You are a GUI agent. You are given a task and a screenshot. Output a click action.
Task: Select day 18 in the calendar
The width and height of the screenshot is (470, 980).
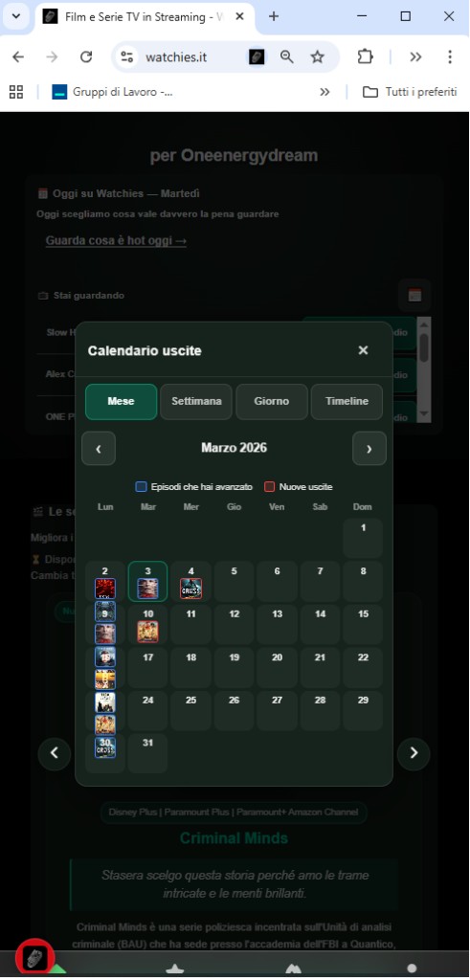(190, 667)
